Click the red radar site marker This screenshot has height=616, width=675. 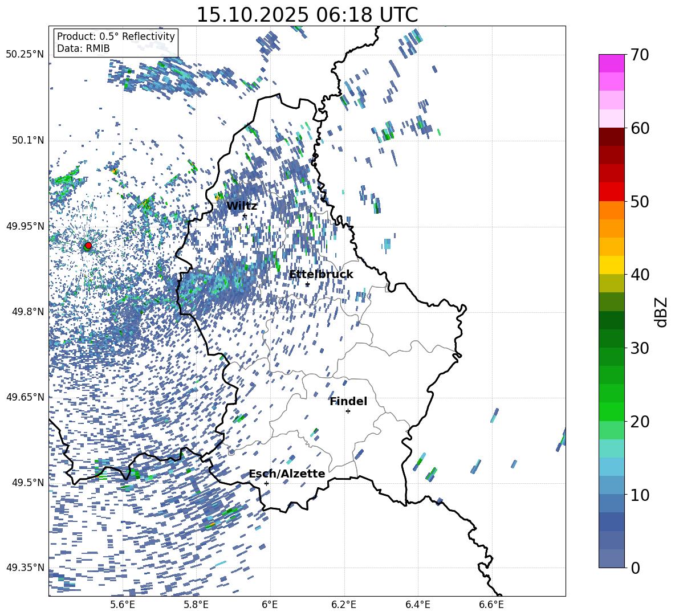[88, 245]
